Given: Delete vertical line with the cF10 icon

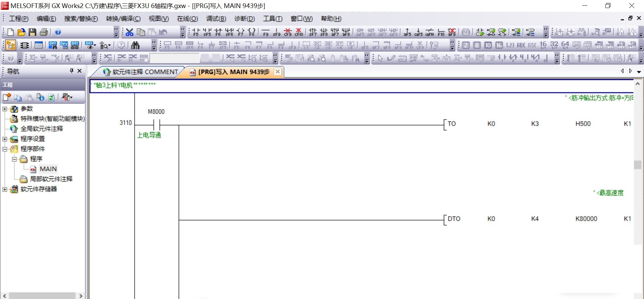Looking at the screenshot, I should click(x=299, y=32).
